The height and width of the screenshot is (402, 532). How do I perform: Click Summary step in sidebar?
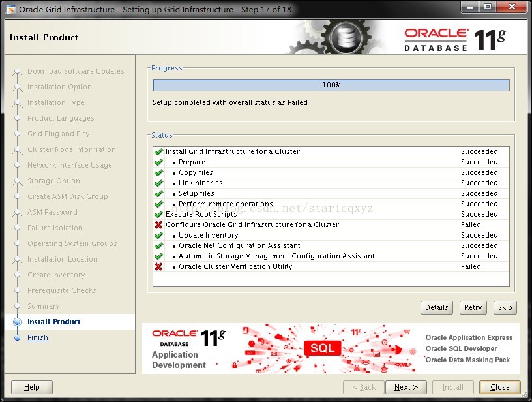44,306
